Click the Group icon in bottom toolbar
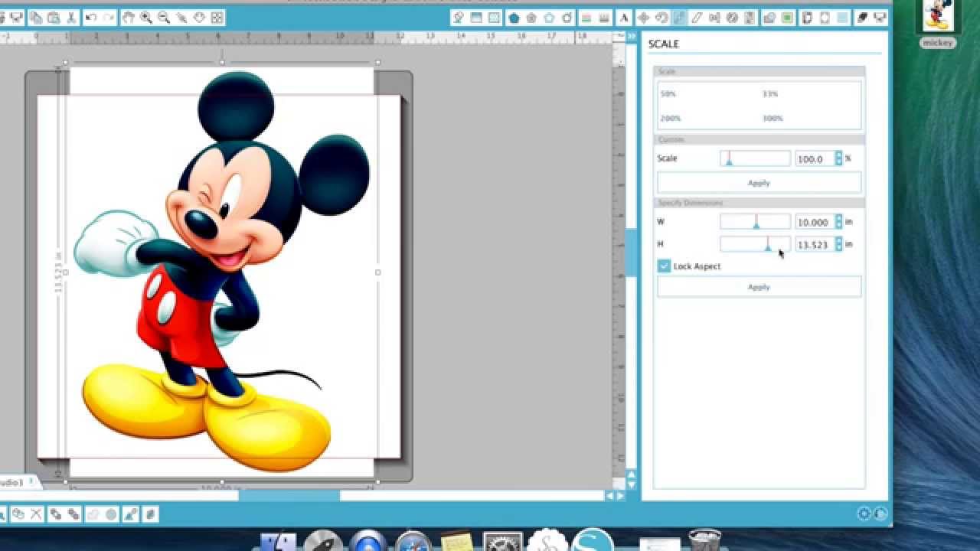 (x=18, y=514)
